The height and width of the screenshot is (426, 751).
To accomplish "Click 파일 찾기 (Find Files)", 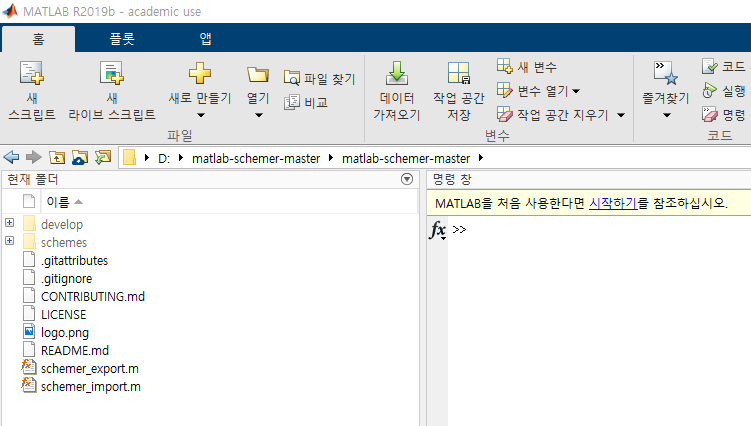I will point(319,78).
